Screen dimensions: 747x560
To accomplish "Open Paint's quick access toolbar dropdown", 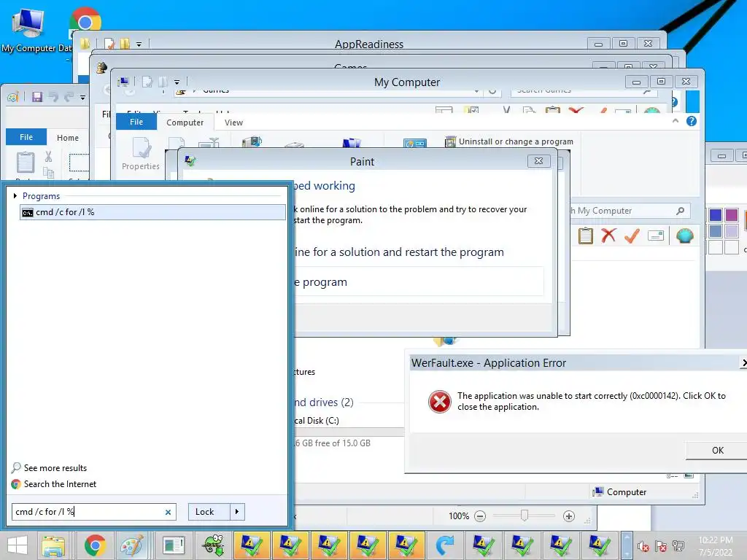I will [83, 98].
